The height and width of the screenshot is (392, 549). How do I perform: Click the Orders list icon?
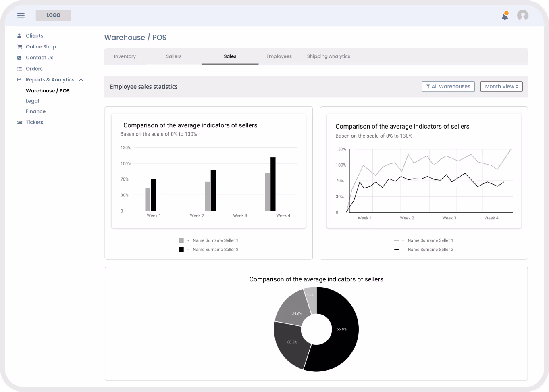19,69
